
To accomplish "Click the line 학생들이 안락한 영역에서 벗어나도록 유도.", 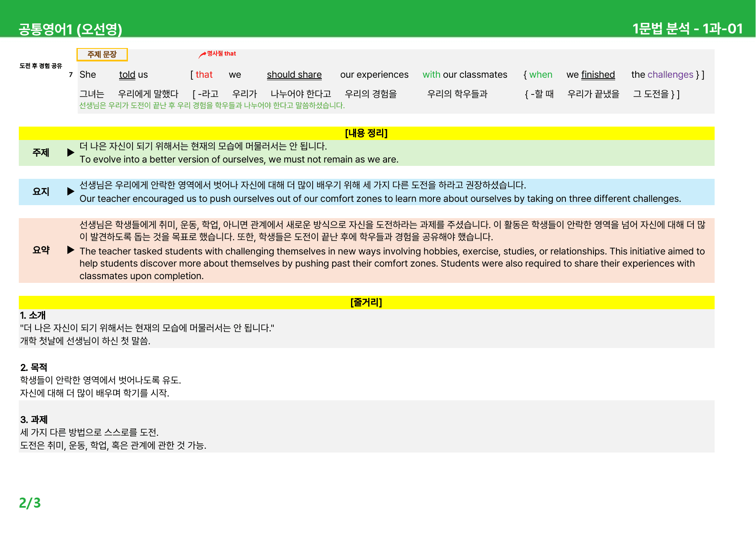I will tap(100, 380).
